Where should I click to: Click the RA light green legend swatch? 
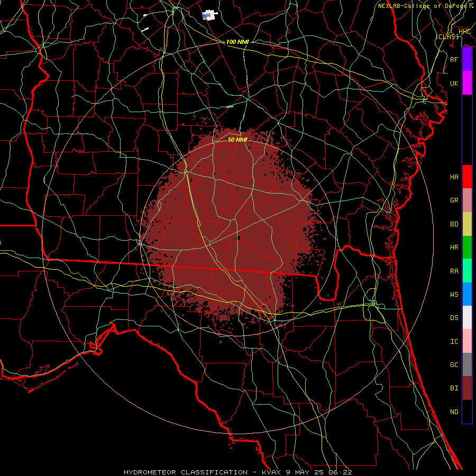click(467, 270)
